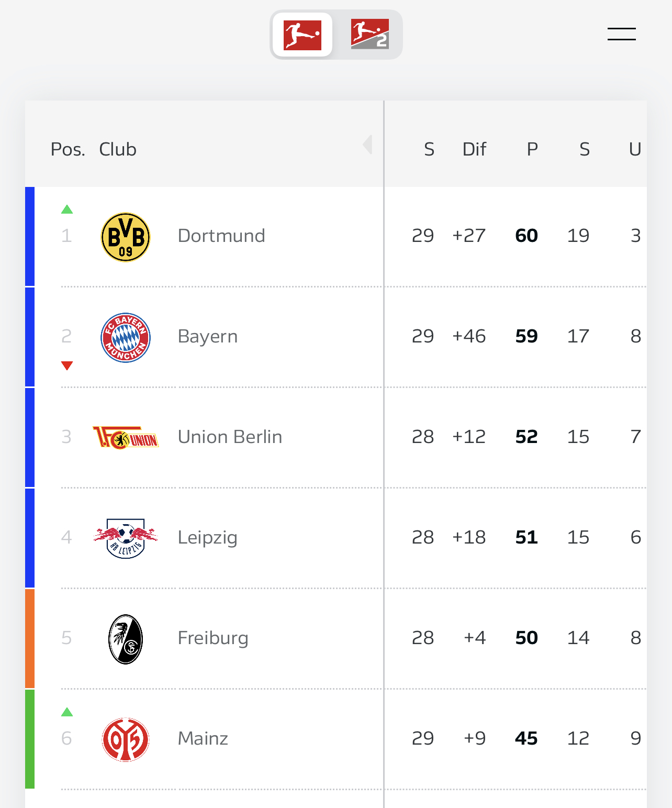The width and height of the screenshot is (672, 808).
Task: Click the Union Berlin logo
Action: coord(126,437)
